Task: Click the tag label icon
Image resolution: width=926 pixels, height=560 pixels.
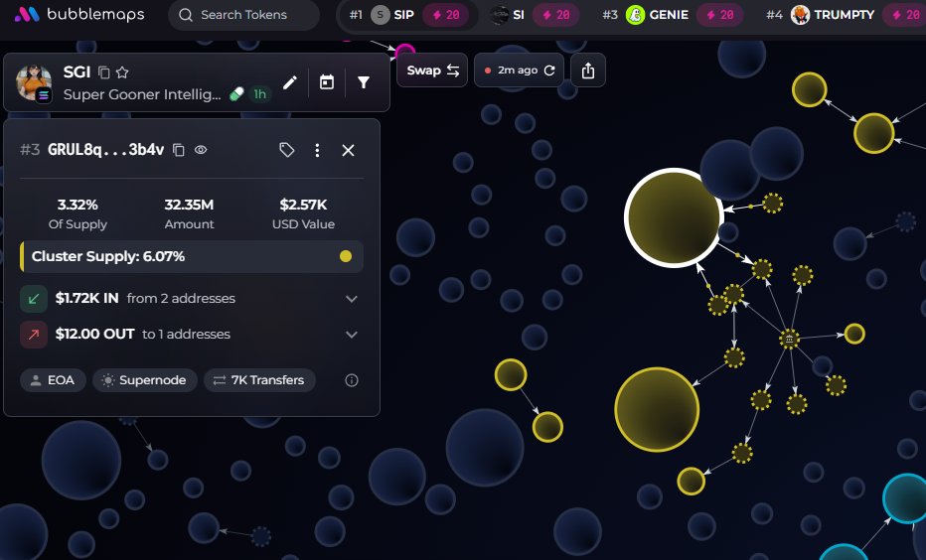Action: pos(286,150)
